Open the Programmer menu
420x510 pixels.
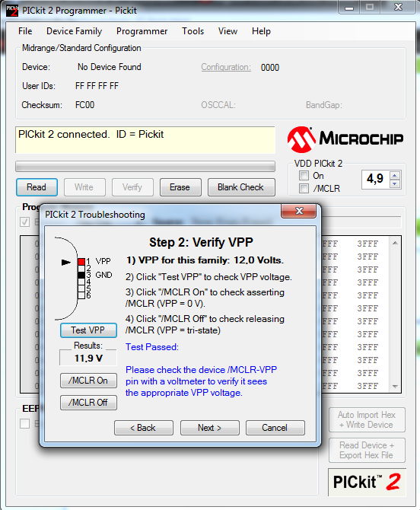pyautogui.click(x=142, y=31)
